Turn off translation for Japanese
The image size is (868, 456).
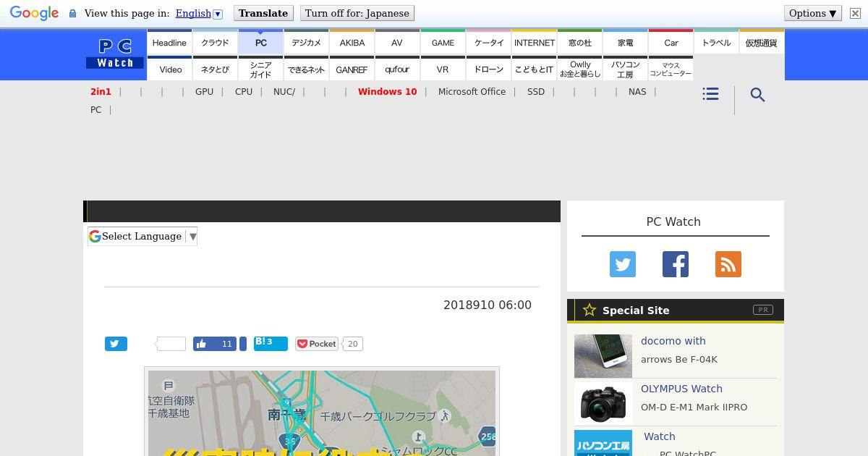tap(357, 13)
